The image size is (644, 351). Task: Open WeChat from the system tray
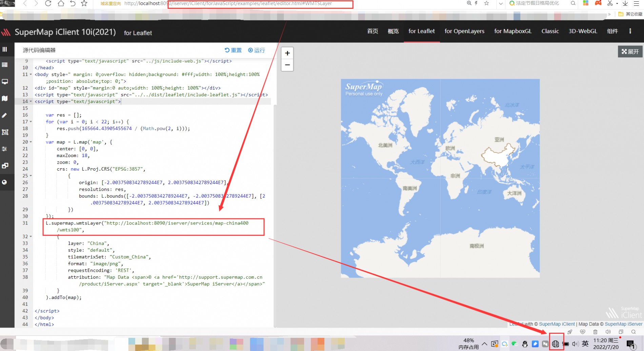pos(515,344)
